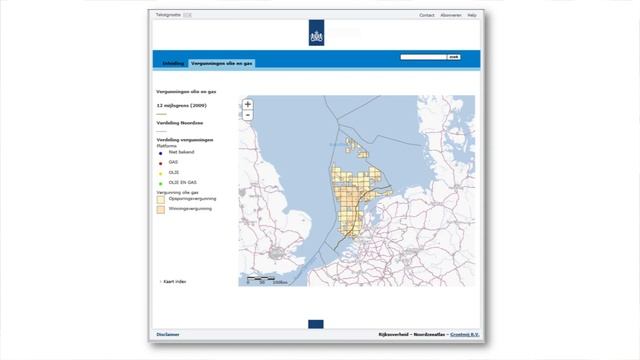Select the Vergunningen olie en gas tab

coord(222,63)
